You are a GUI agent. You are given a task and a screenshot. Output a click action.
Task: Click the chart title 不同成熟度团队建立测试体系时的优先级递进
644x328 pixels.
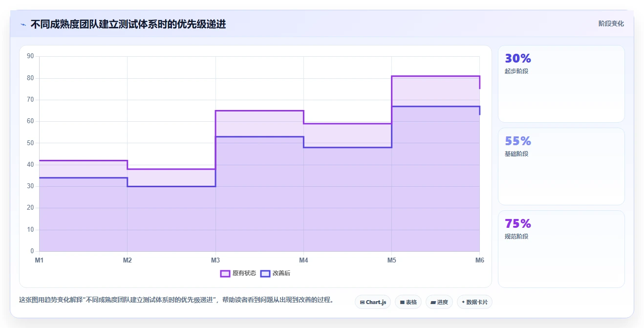point(129,24)
